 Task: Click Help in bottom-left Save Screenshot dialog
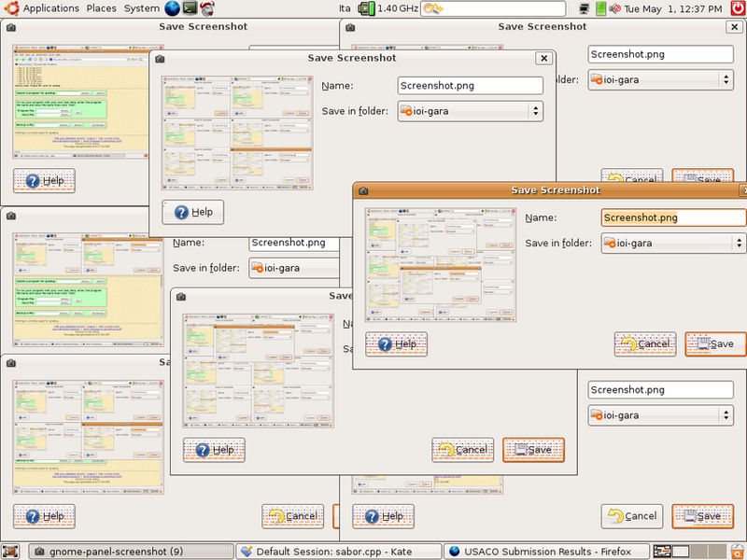pyautogui.click(x=44, y=517)
